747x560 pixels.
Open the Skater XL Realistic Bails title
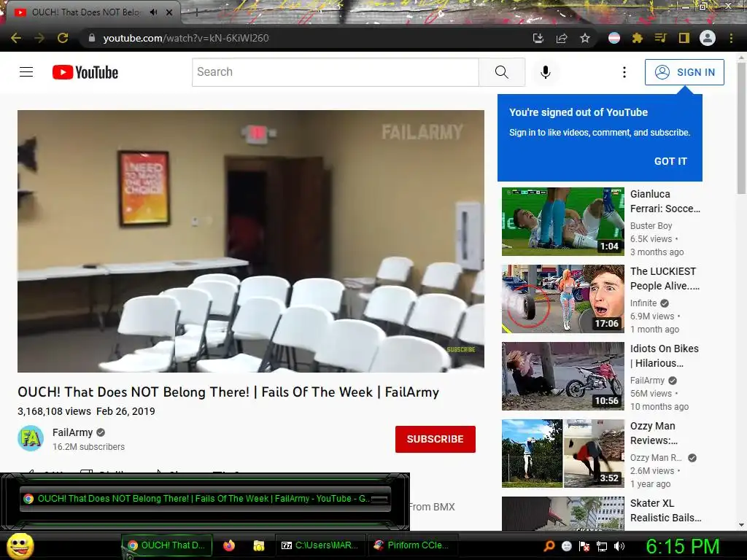(665, 510)
